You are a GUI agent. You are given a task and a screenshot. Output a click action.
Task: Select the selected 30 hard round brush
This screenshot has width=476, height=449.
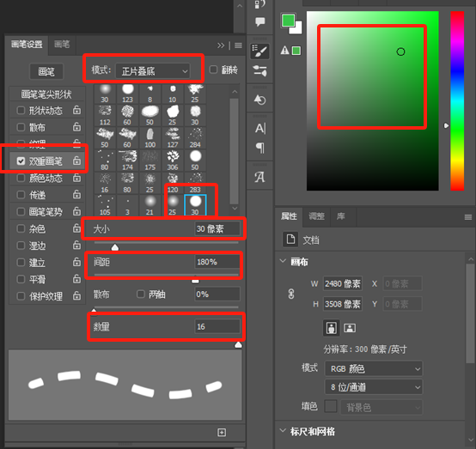(x=195, y=205)
